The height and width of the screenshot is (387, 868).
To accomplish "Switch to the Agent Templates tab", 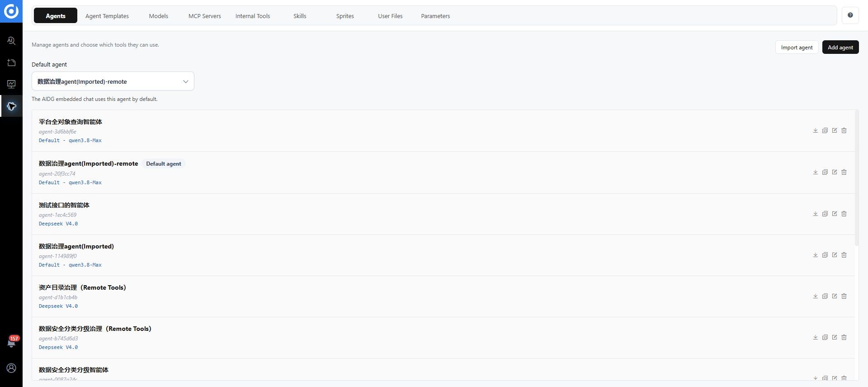I will pos(107,16).
